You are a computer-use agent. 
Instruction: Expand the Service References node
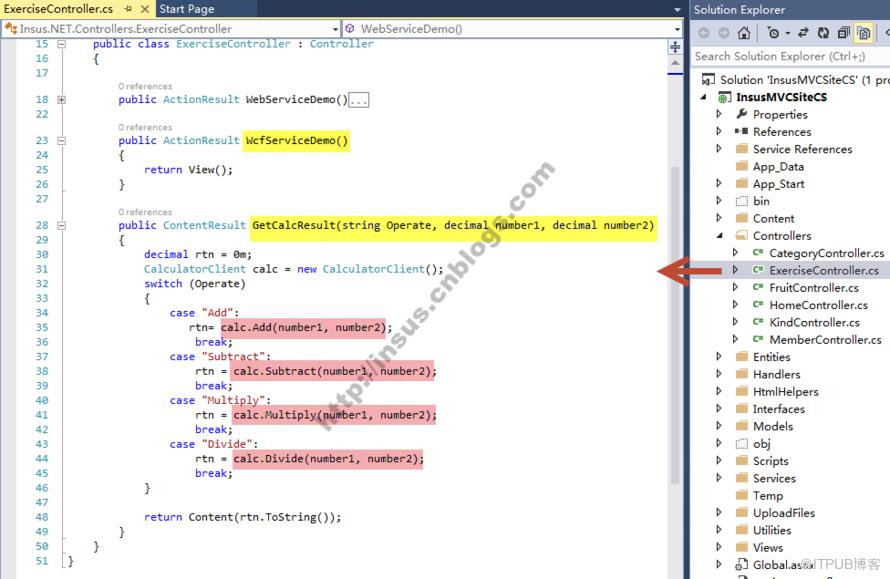coord(719,149)
